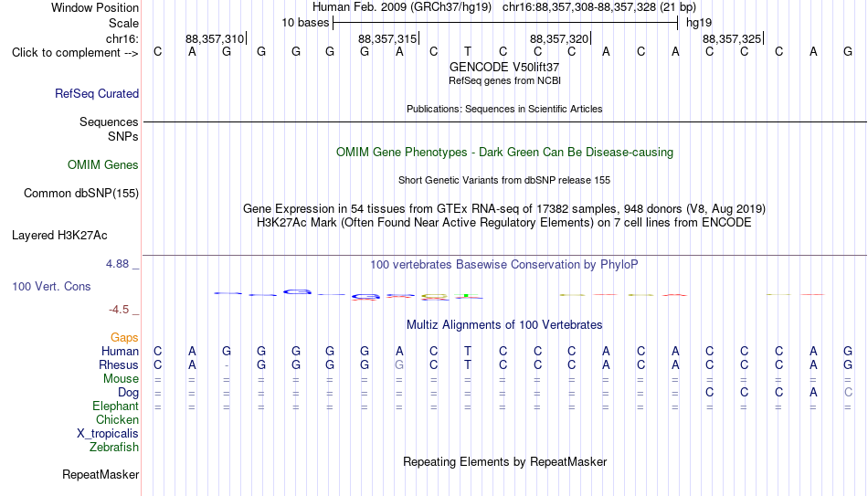Click the Gaps row label
868x496 pixels.
pos(124,338)
